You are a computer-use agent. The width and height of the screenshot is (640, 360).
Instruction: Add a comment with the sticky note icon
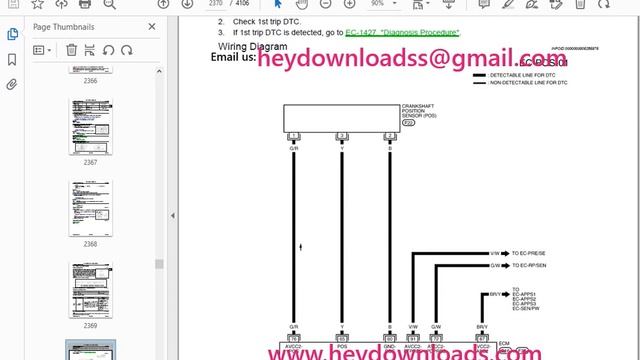click(484, 4)
